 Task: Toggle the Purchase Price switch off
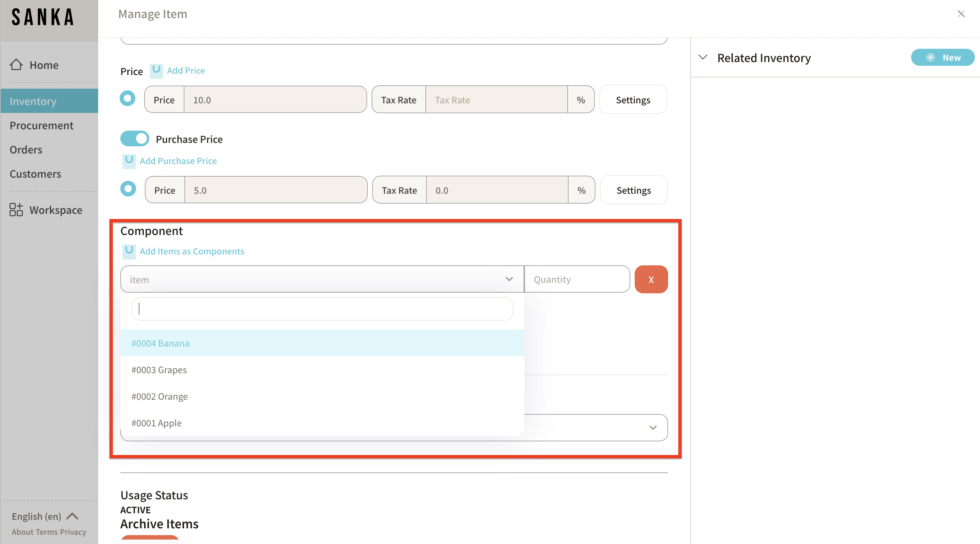[x=135, y=139]
